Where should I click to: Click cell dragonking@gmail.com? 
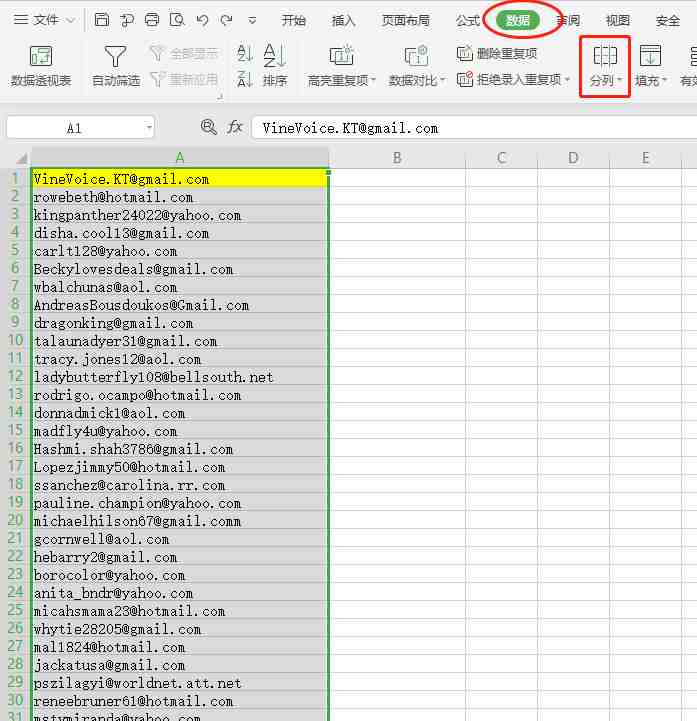[180, 323]
